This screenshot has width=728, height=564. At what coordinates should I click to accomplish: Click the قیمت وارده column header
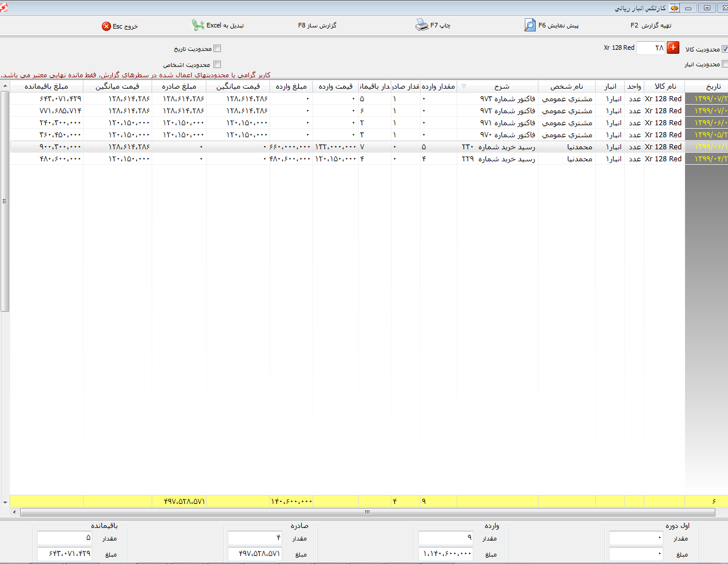click(x=336, y=86)
